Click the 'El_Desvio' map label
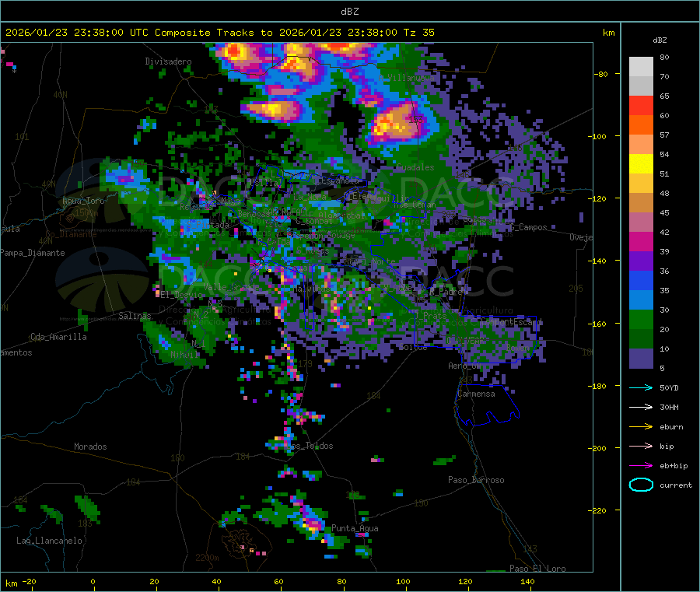The height and width of the screenshot is (592, 700). tap(182, 295)
